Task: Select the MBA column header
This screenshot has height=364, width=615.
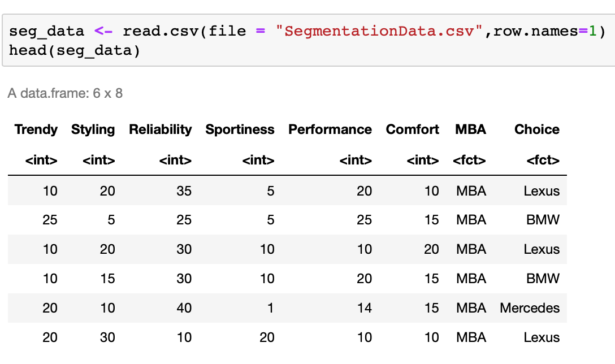Action: coord(470,129)
